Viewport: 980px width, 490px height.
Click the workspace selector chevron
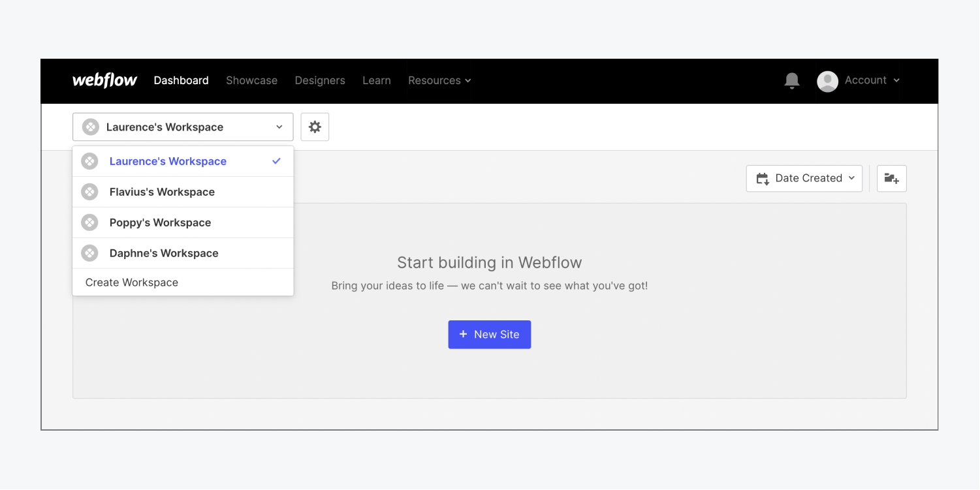[279, 127]
